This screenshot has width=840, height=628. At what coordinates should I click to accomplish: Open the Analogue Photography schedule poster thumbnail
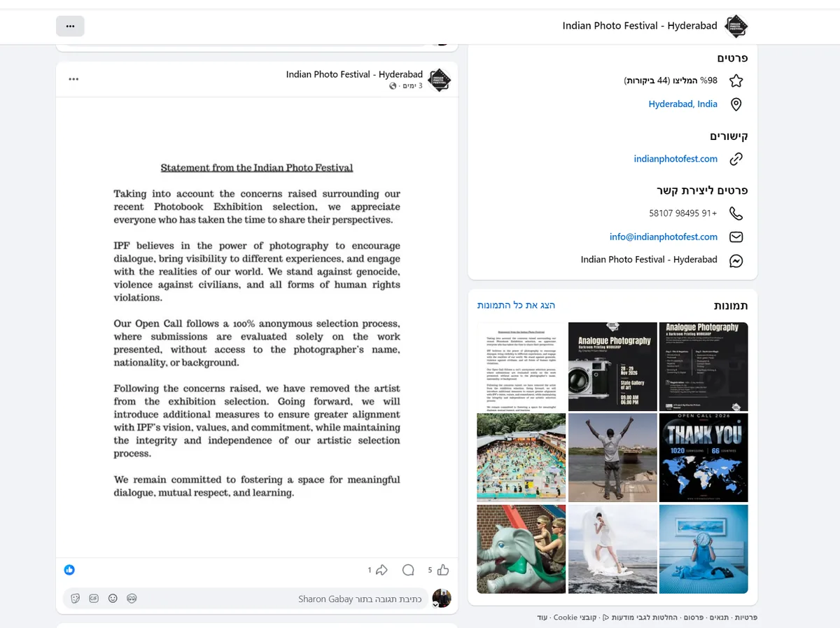(x=703, y=366)
